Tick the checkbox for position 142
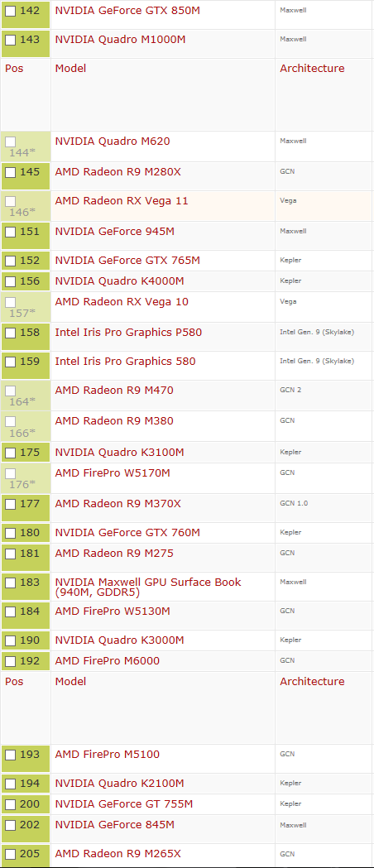Image resolution: width=374 pixels, height=868 pixels. 11,11
